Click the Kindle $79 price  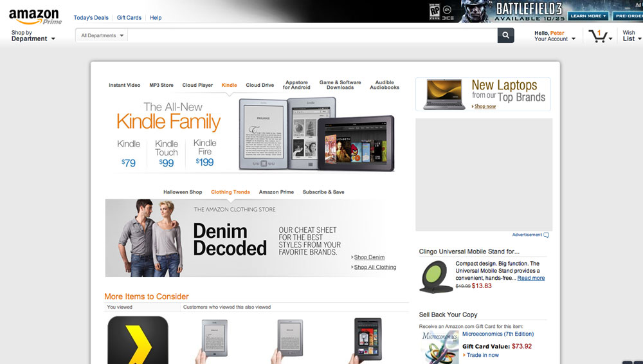pyautogui.click(x=129, y=163)
